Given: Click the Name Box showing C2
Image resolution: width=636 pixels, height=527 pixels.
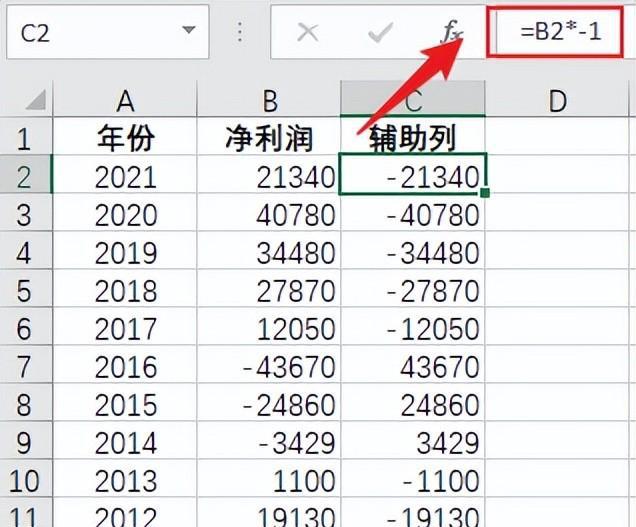Looking at the screenshot, I should pos(107,32).
